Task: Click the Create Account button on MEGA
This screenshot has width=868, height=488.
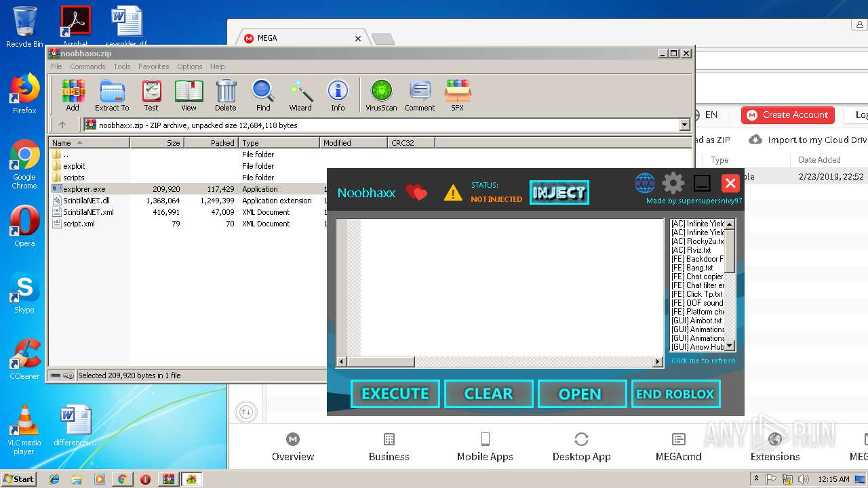Action: [788, 115]
